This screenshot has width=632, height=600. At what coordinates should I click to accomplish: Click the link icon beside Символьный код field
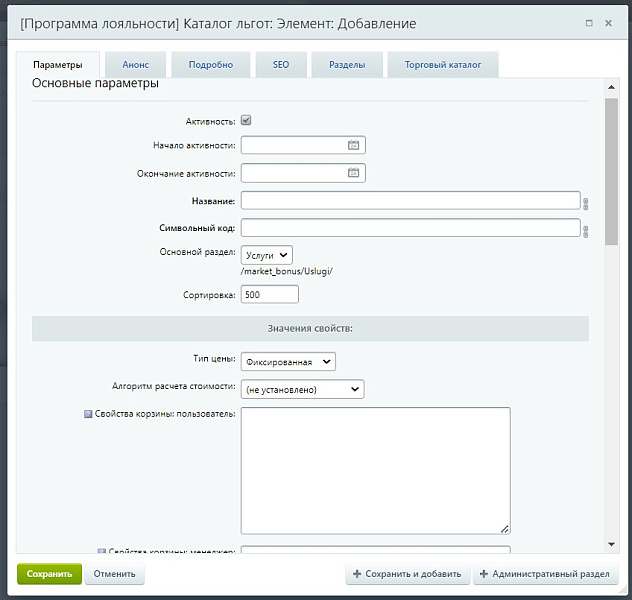point(585,230)
